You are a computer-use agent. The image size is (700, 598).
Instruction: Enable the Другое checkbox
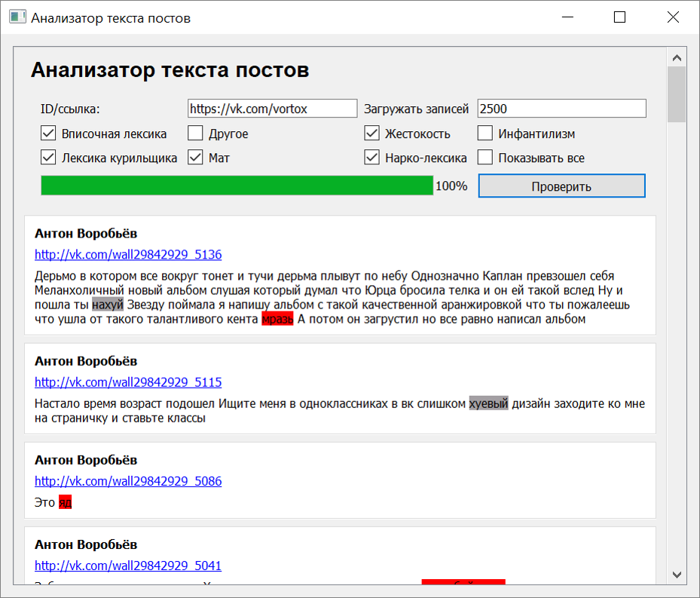pos(195,134)
